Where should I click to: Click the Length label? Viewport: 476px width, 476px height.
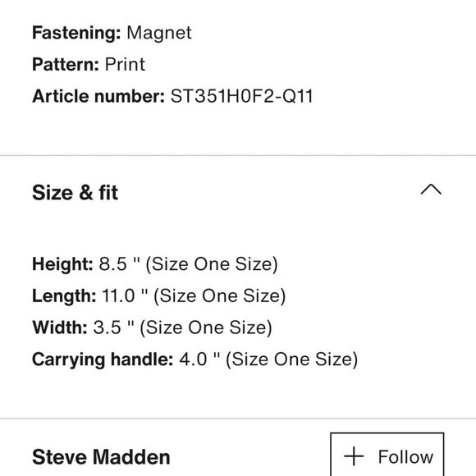pos(64,295)
